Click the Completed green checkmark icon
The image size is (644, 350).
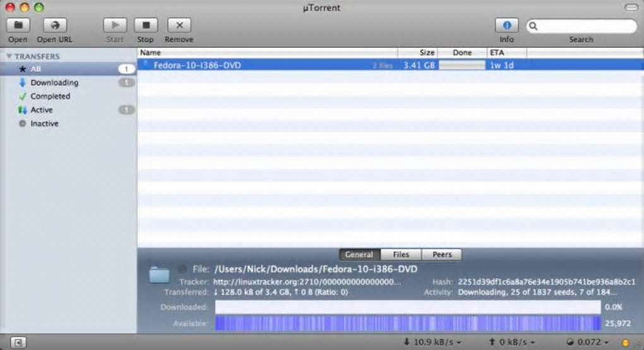(22, 96)
